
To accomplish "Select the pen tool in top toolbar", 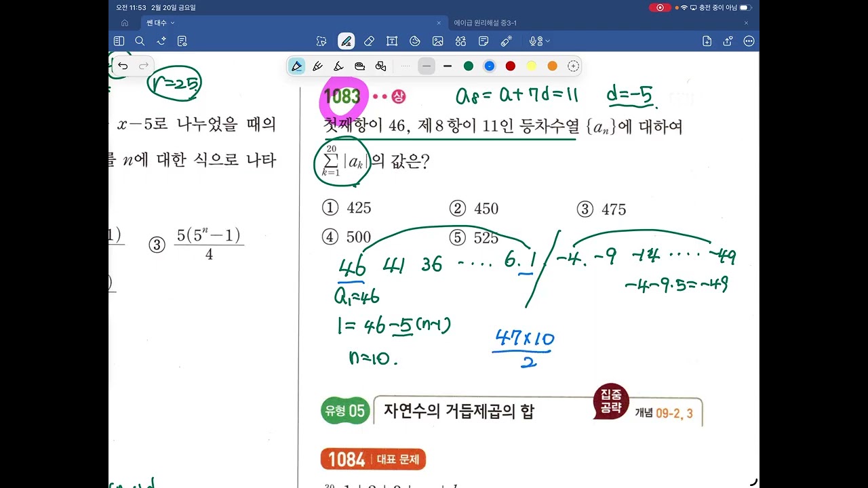I will 346,41.
